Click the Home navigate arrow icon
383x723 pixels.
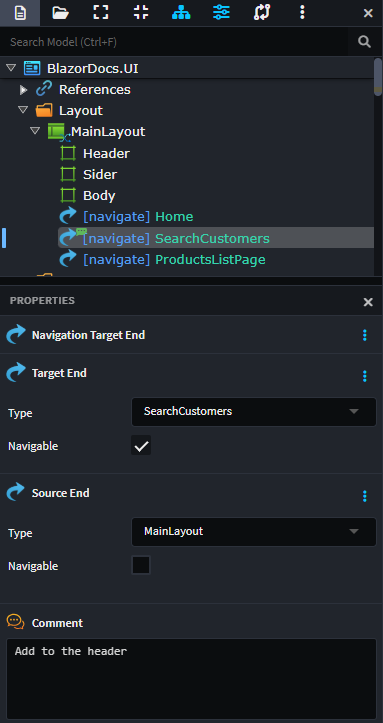[x=68, y=216]
